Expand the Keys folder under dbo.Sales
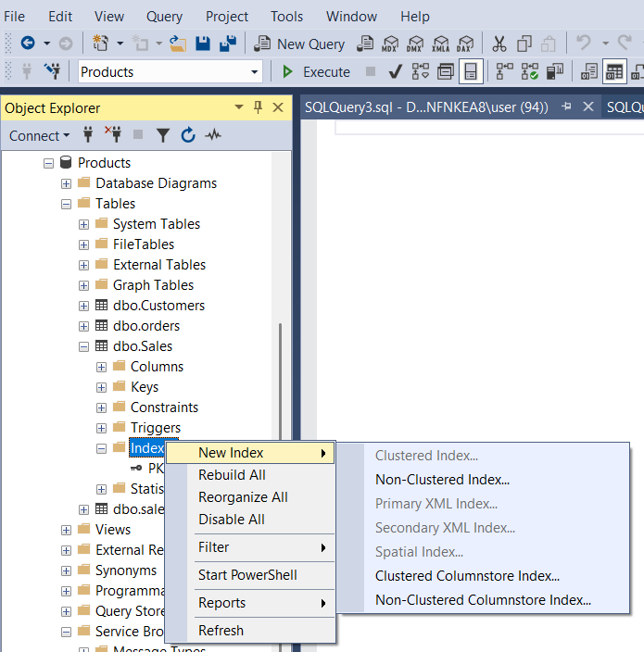The image size is (644, 652). click(101, 387)
